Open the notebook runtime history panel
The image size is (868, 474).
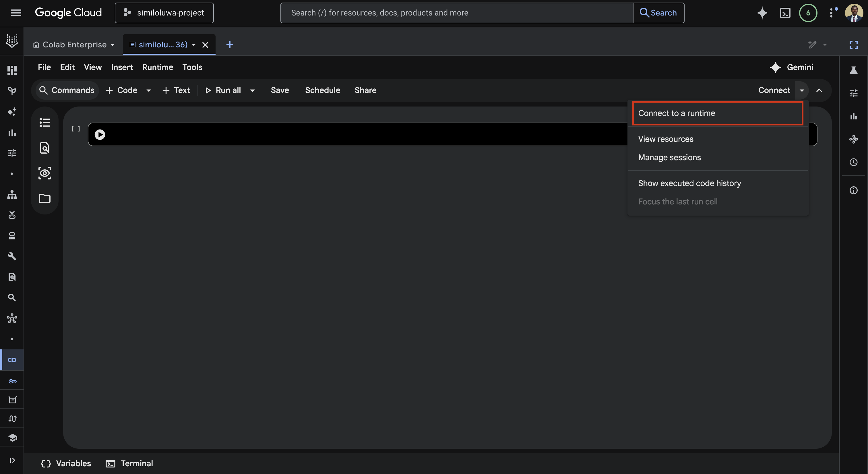tap(854, 162)
